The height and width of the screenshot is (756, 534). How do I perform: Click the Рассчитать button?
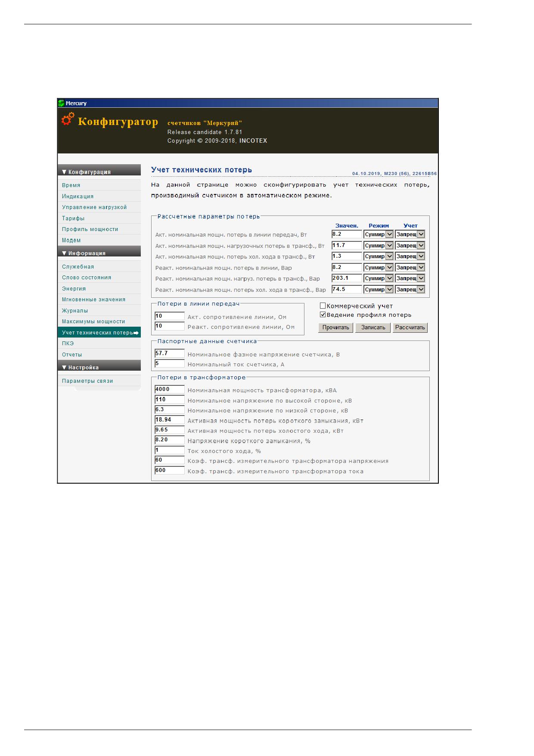tap(410, 328)
